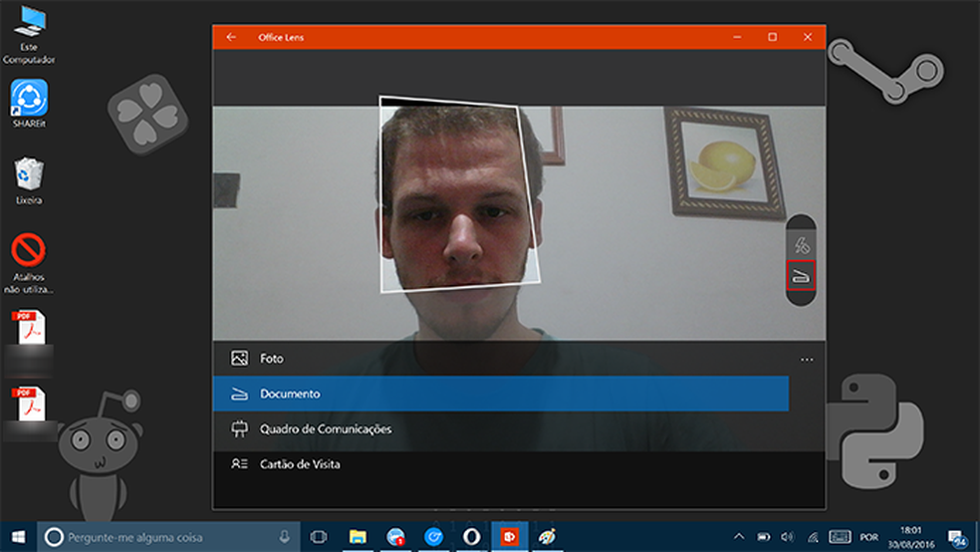Screen dimensions: 980x552
Task: Open the globe browser taskbar icon with badge
Action: pyautogui.click(x=395, y=537)
